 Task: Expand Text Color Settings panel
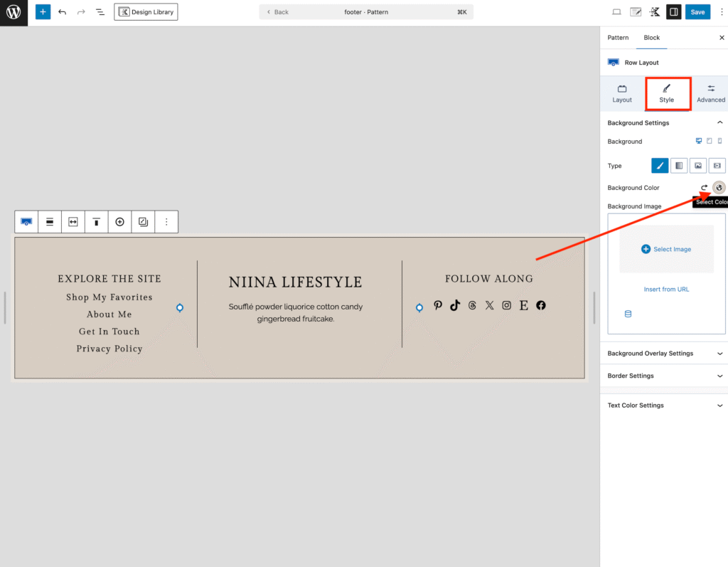tap(663, 406)
